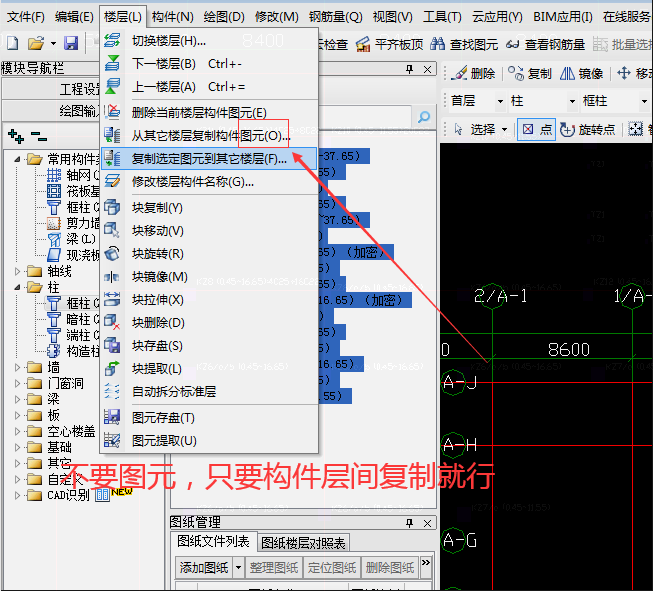Click the 旋转点 tool
This screenshot has height=591, width=653.
coord(588,130)
